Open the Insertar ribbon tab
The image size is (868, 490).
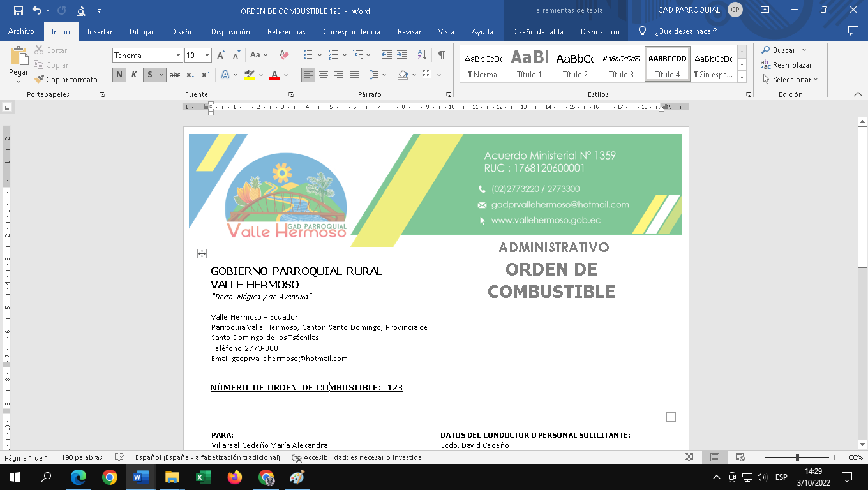point(100,31)
